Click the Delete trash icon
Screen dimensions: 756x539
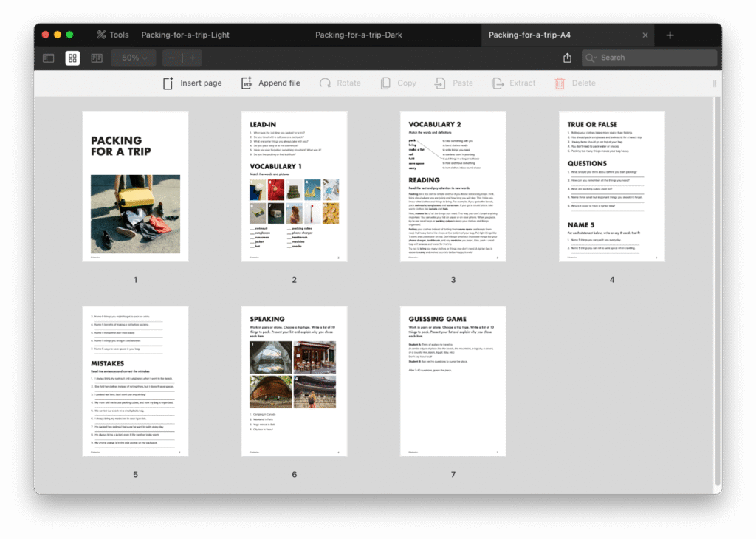[x=560, y=83]
